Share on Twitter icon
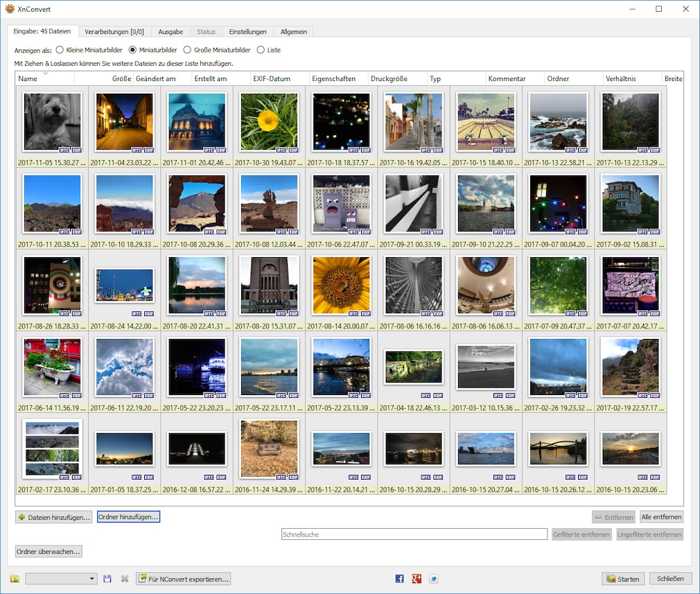700x594 pixels. pyautogui.click(x=433, y=579)
